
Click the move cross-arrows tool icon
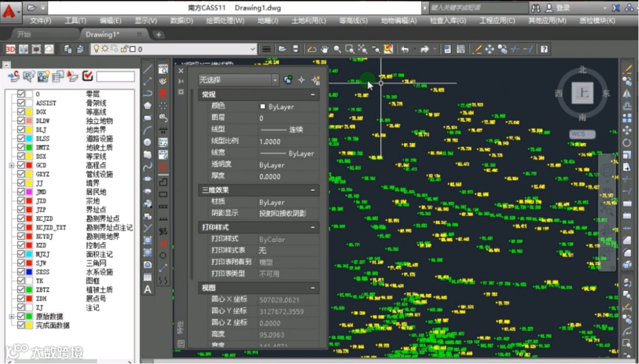(x=489, y=49)
